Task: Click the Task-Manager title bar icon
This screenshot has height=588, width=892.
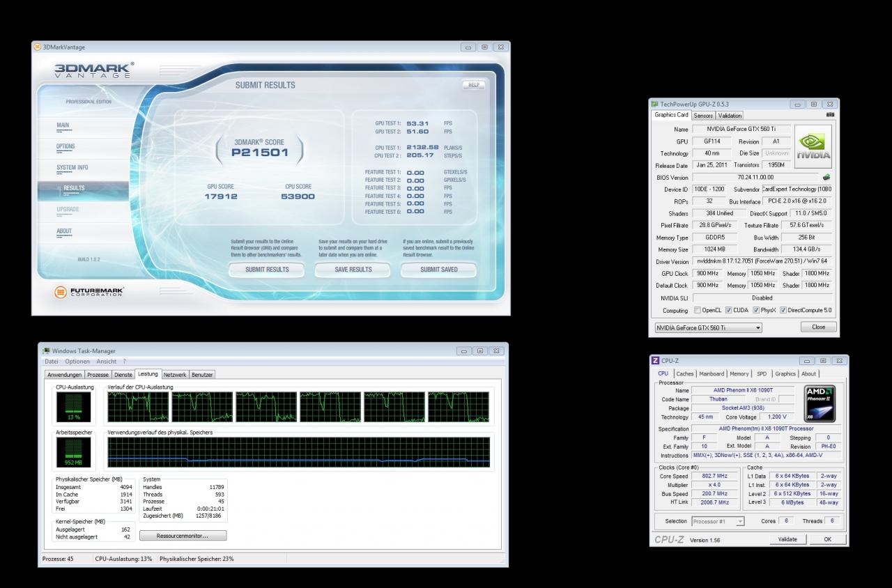Action: (x=46, y=350)
